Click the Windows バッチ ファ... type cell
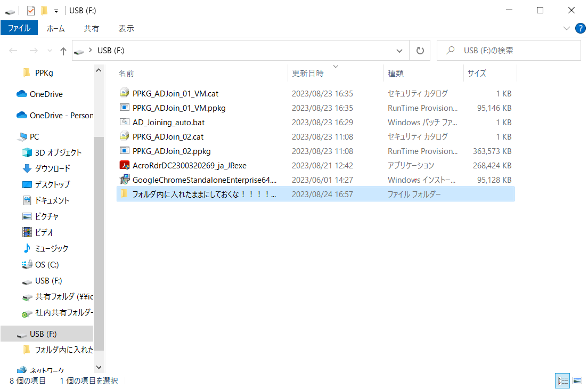This screenshot has height=389, width=588. tap(422, 122)
